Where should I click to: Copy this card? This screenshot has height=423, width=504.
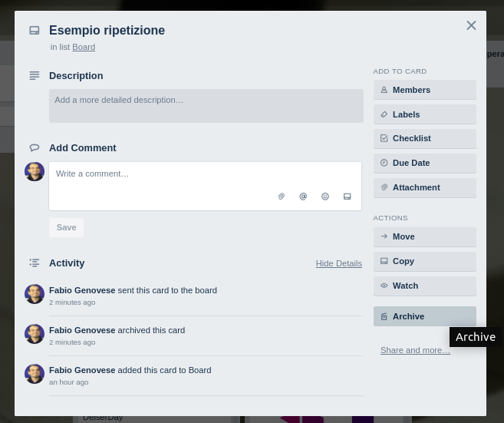click(424, 262)
